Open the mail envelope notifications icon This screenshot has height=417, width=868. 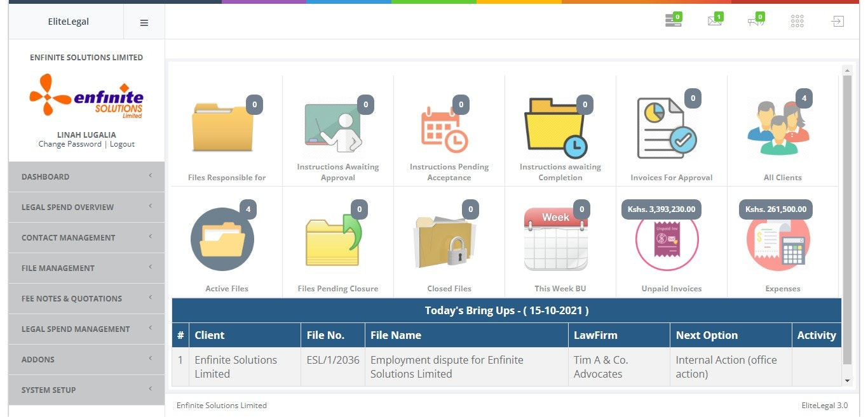tap(715, 21)
